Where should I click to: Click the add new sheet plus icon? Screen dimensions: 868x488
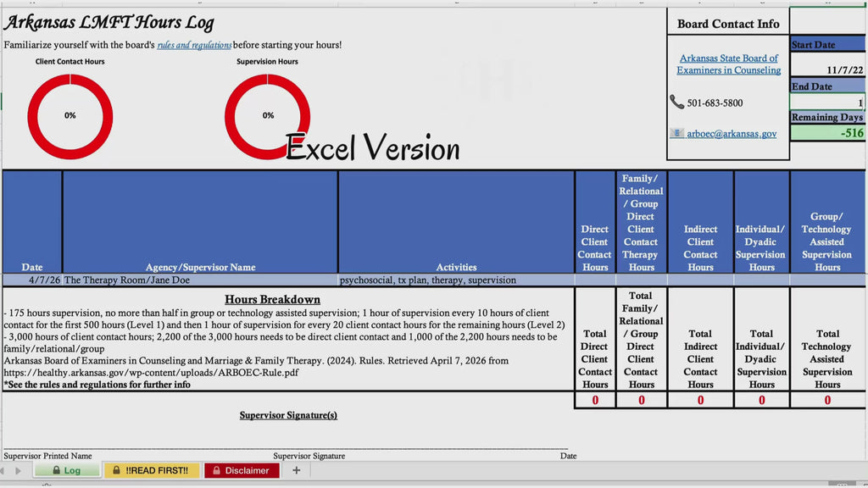[296, 470]
